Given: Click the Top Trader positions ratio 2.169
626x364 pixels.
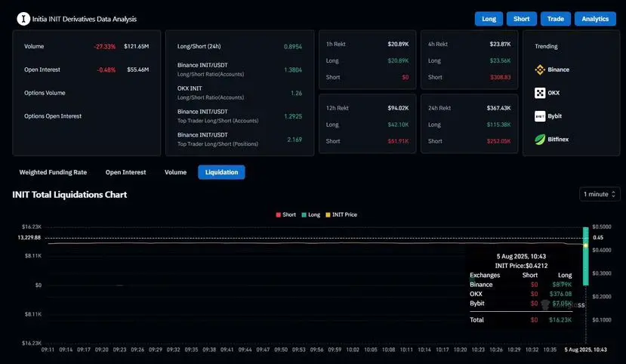Looking at the screenshot, I should pyautogui.click(x=294, y=139).
